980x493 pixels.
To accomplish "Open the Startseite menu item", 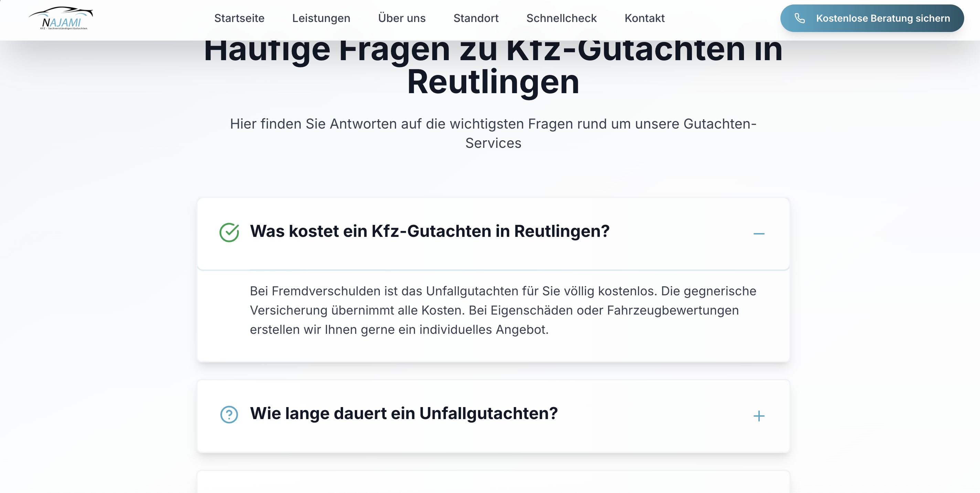I will click(239, 18).
